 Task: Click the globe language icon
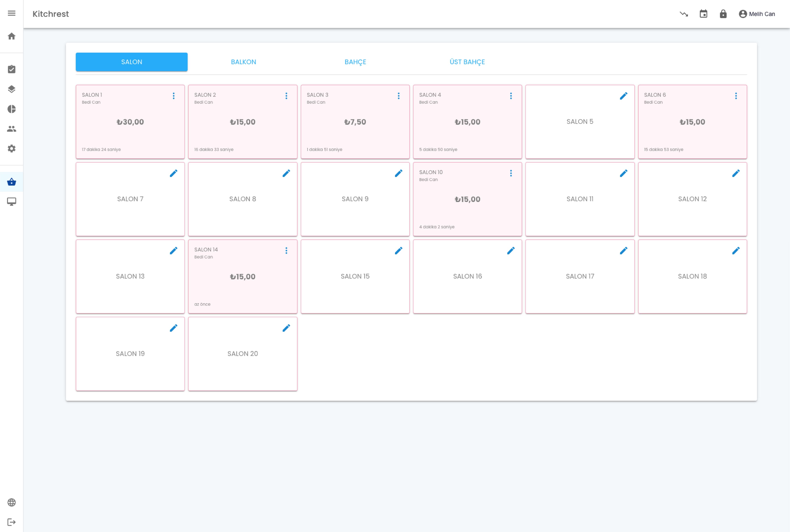[12, 502]
